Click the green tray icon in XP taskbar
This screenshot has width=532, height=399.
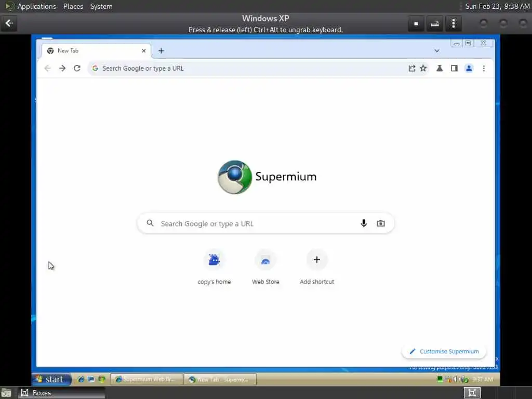440,379
